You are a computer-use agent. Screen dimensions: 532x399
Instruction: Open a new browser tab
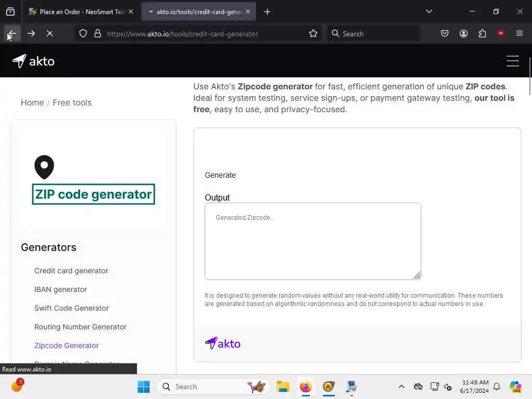pos(267,12)
